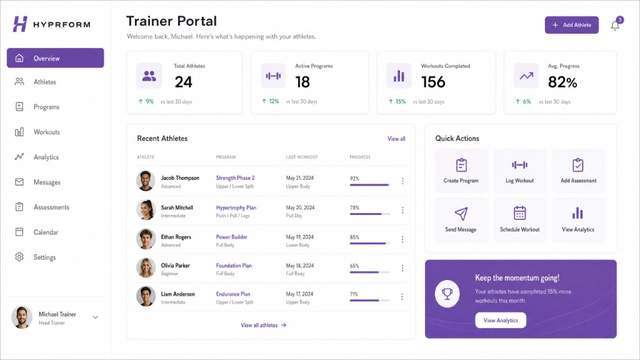Click the white View Analytics banner button

pos(500,320)
